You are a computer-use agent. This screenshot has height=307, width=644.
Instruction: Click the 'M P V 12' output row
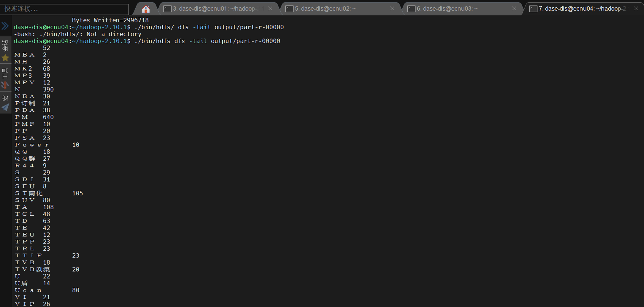coord(32,82)
